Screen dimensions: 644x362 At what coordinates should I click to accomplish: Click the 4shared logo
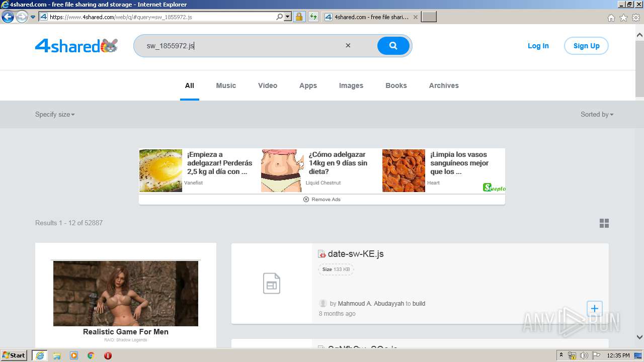pyautogui.click(x=76, y=46)
